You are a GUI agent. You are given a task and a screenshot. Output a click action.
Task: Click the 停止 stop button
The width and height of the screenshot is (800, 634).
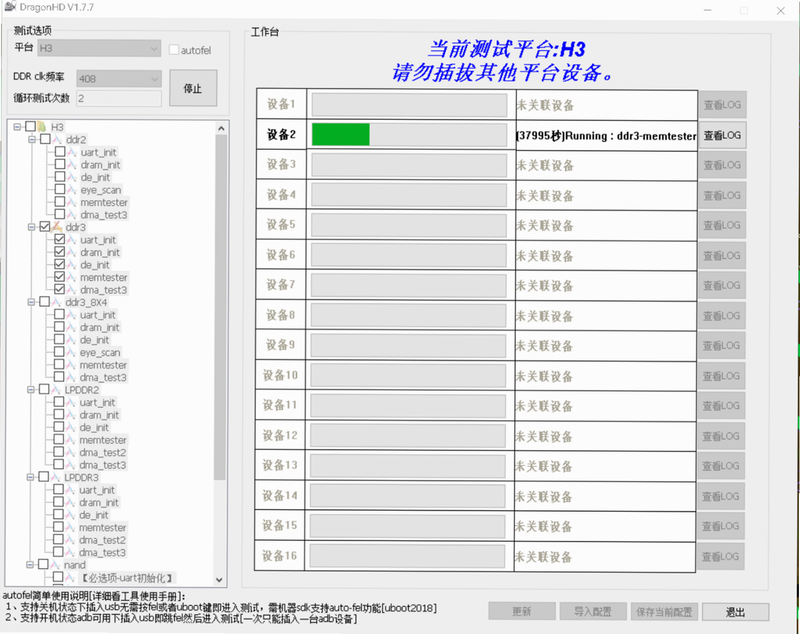point(193,88)
